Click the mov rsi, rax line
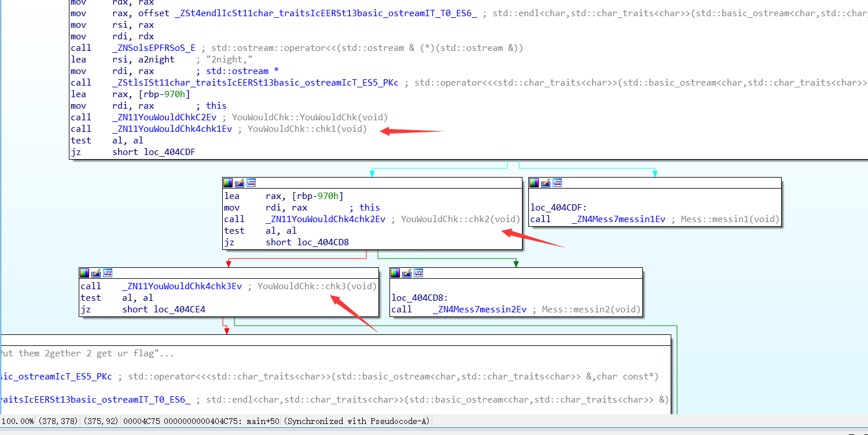The image size is (868, 435). tap(112, 25)
